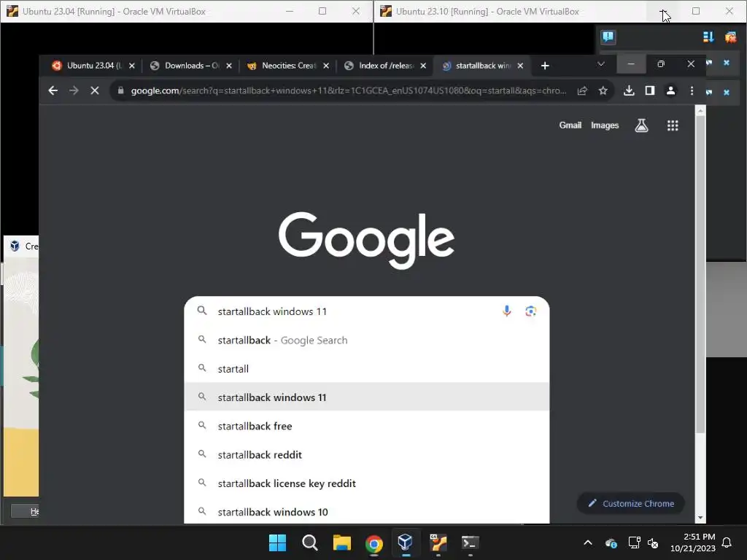Search by image with Google Lens icon
This screenshot has width=747, height=560.
(x=531, y=311)
